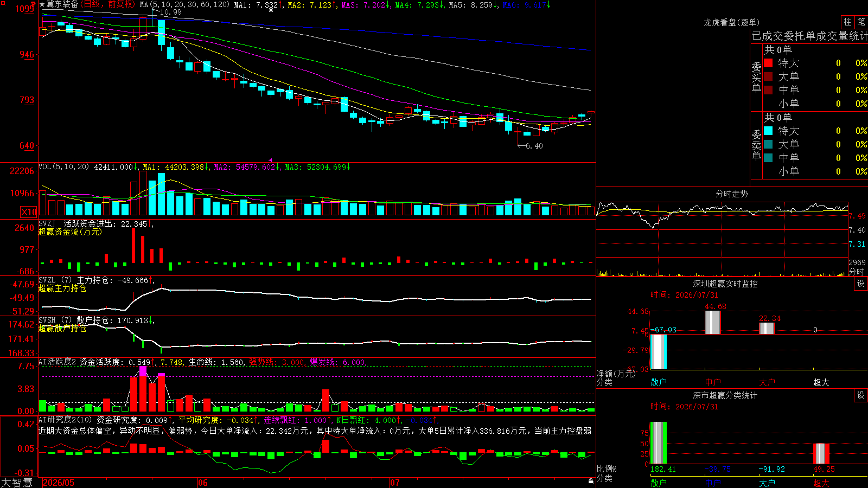The height and width of the screenshot is (488, 868).
Task: Open 设 settings for 深市超赢分类统计
Action: tap(861, 395)
